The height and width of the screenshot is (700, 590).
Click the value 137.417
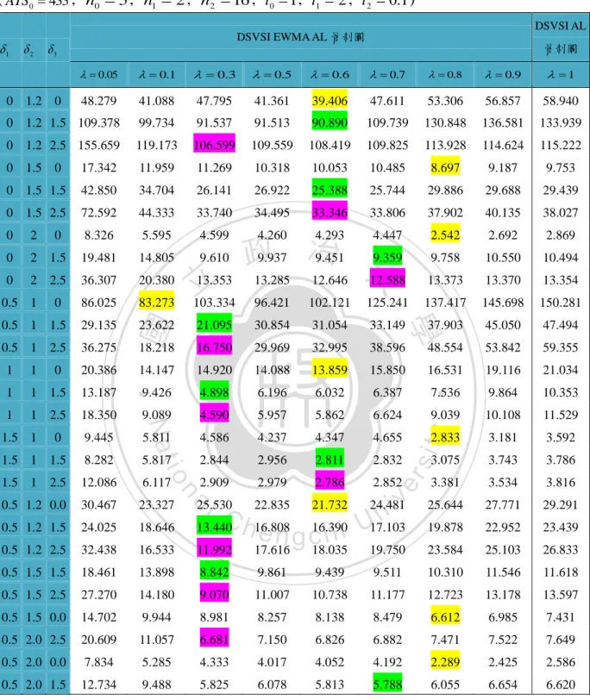tap(445, 303)
